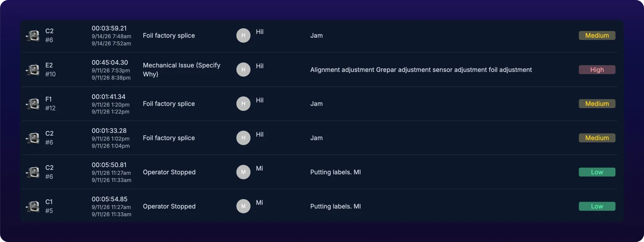Click the Putting labels comment for C2 #6
Image resolution: width=644 pixels, height=242 pixels.
(x=335, y=172)
